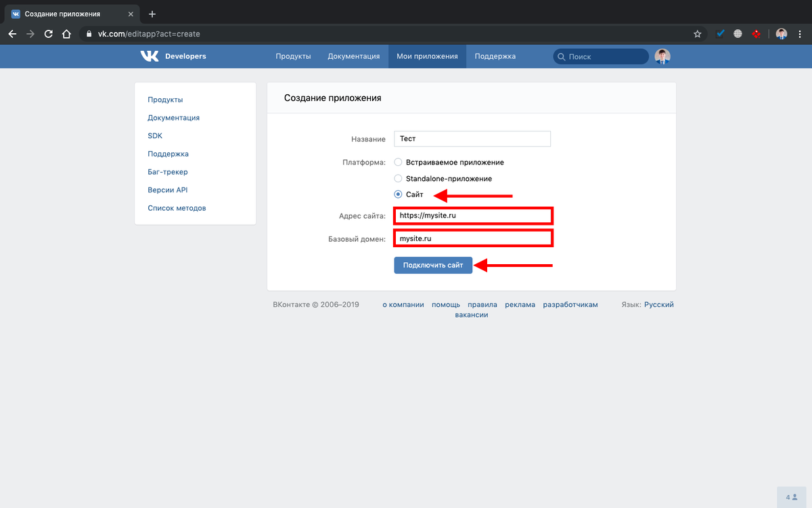Open the browser home page icon
Viewport: 812px width, 508px height.
click(66, 33)
